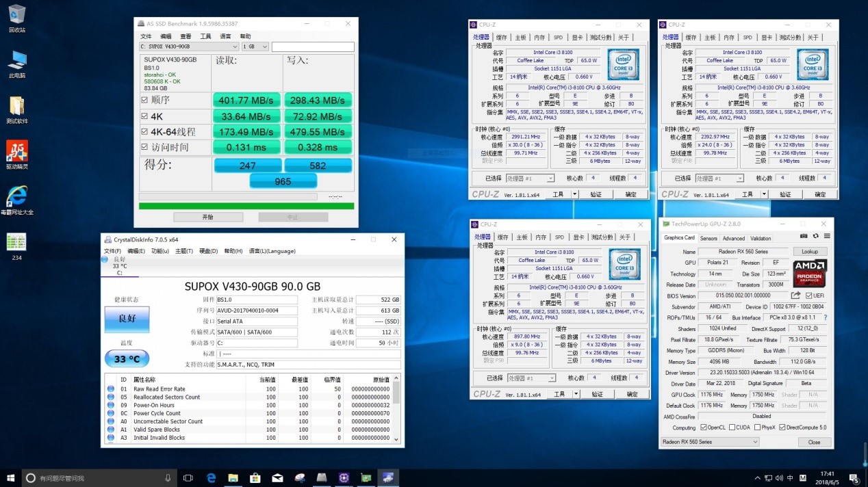The width and height of the screenshot is (868, 487).
Task: Open the GPU-Z hamburger menu icon
Action: pos(828,235)
